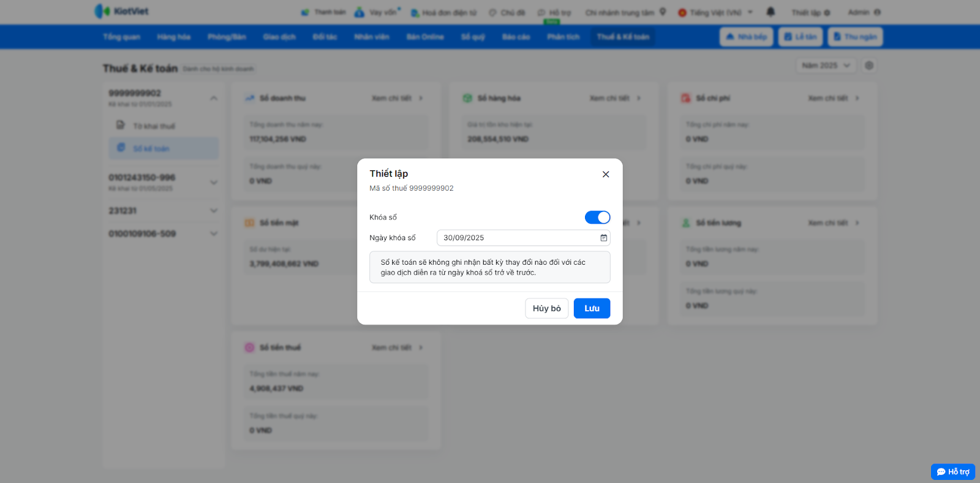The height and width of the screenshot is (483, 980).
Task: Open Tờ khai thuế in the sidebar
Action: point(164,126)
